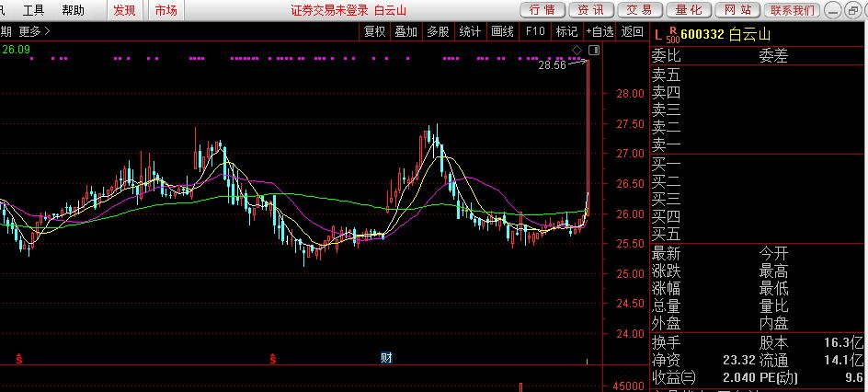868x392 pixels.
Task: Click the 26.00 price axis label
Action: 631,213
